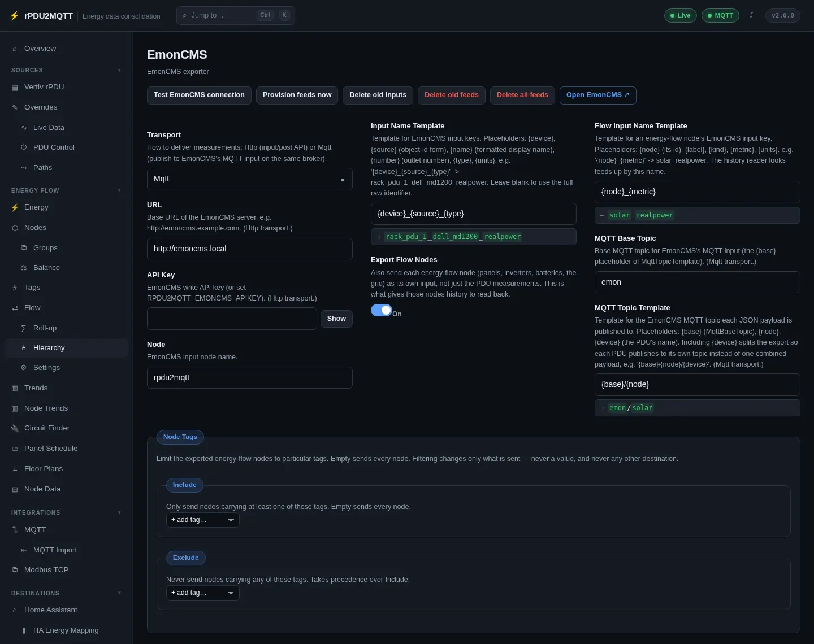Click the Jump to search box
The height and width of the screenshot is (644, 814).
coord(236,15)
